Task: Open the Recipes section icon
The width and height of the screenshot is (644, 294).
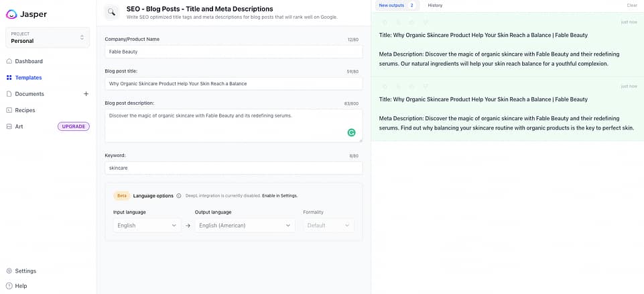Action: (9, 110)
